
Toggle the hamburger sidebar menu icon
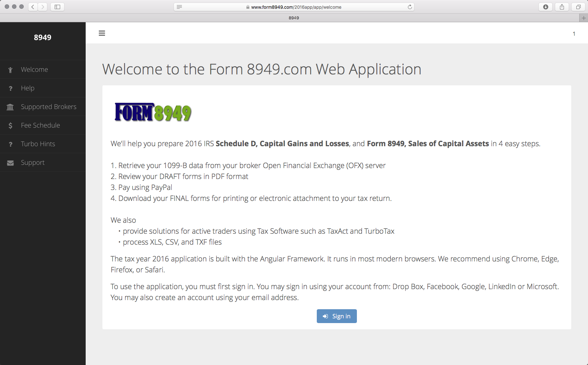click(x=102, y=33)
